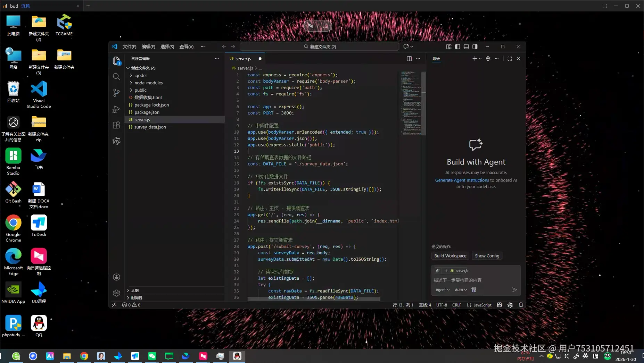The width and height of the screenshot is (644, 363).
Task: Select the Git Bash desktop icon
Action: (13, 192)
